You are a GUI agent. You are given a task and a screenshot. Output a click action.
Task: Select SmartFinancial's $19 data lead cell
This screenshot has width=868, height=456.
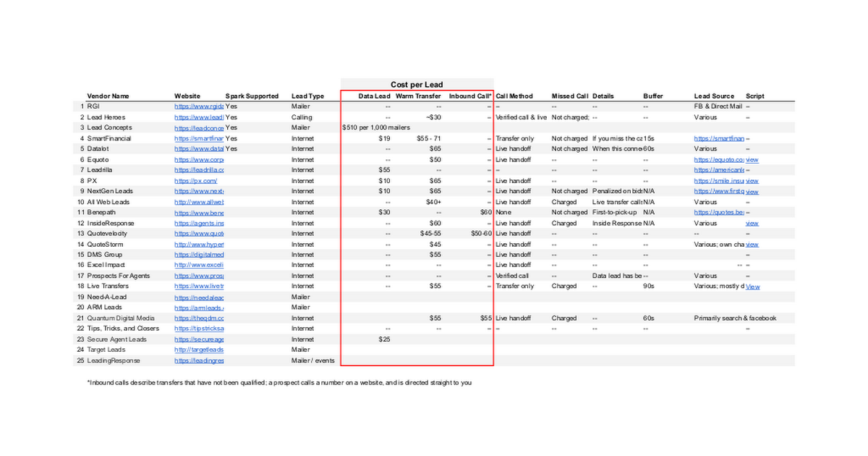point(384,138)
